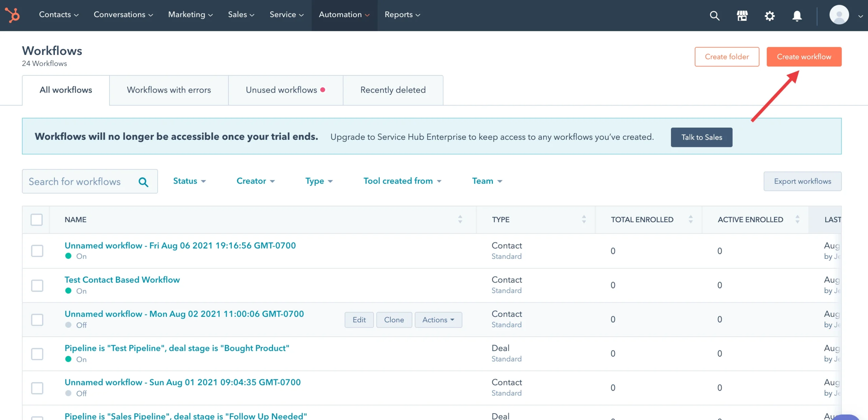The width and height of the screenshot is (868, 420).
Task: Open the App Marketplace icon
Action: tap(742, 16)
